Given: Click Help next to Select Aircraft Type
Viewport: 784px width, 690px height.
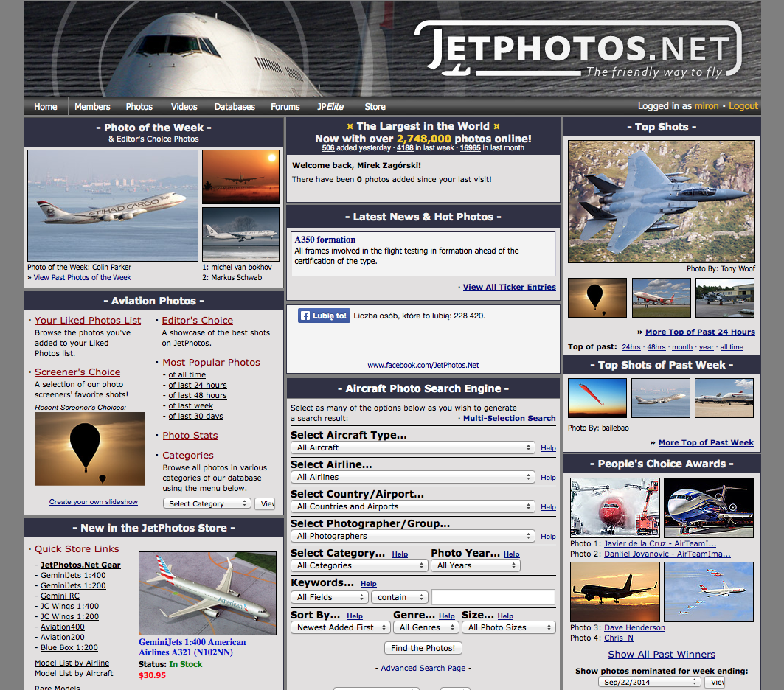Looking at the screenshot, I should (548, 448).
